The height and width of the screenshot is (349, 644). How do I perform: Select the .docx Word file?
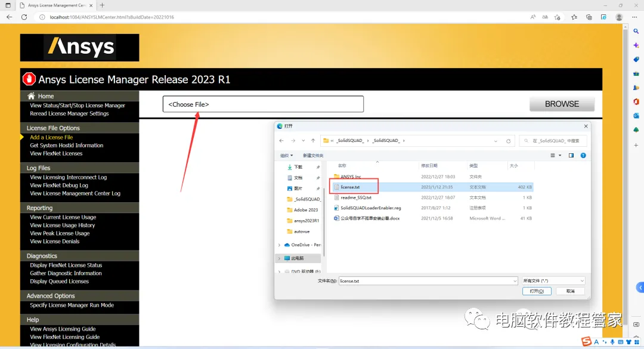click(x=370, y=218)
